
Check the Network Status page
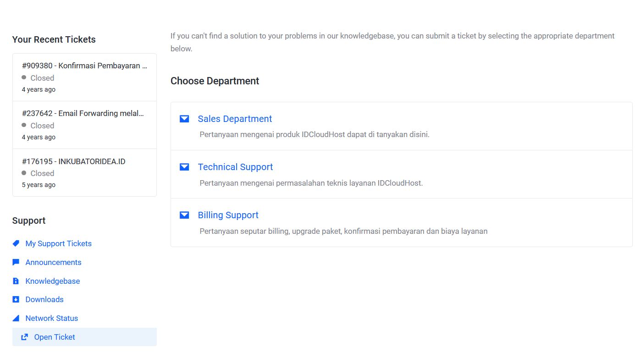[x=51, y=318]
